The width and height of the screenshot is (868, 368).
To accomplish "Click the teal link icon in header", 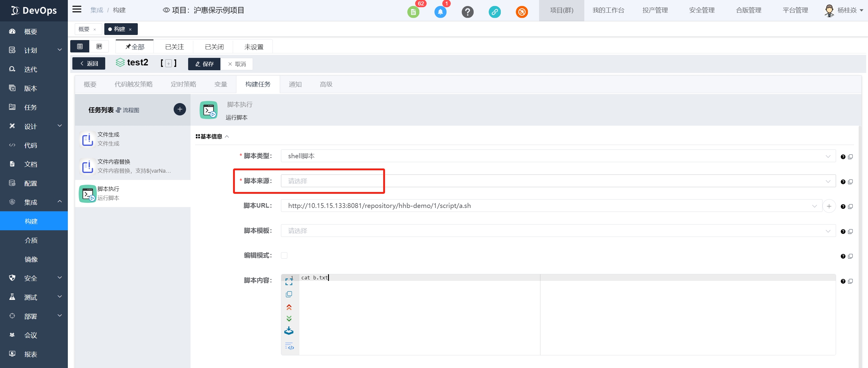I will coord(494,12).
